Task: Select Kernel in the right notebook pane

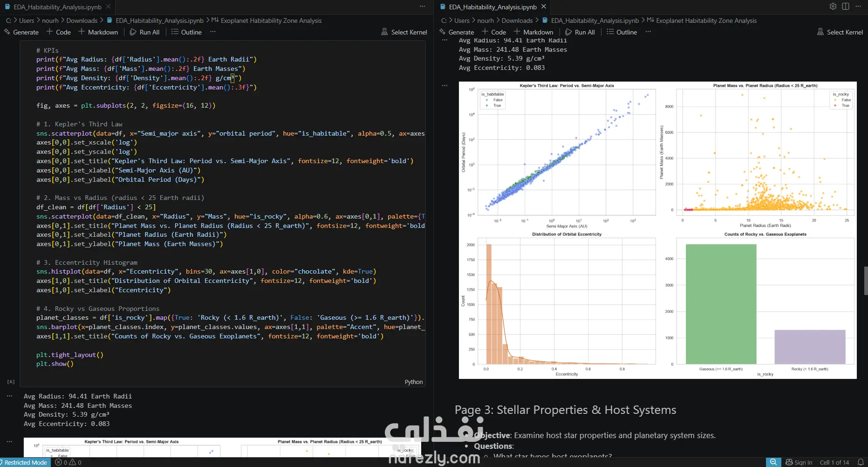Action: (x=840, y=32)
